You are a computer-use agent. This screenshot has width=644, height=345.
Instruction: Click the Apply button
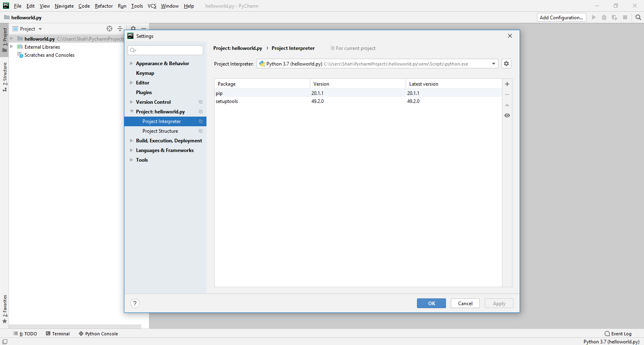click(x=499, y=303)
